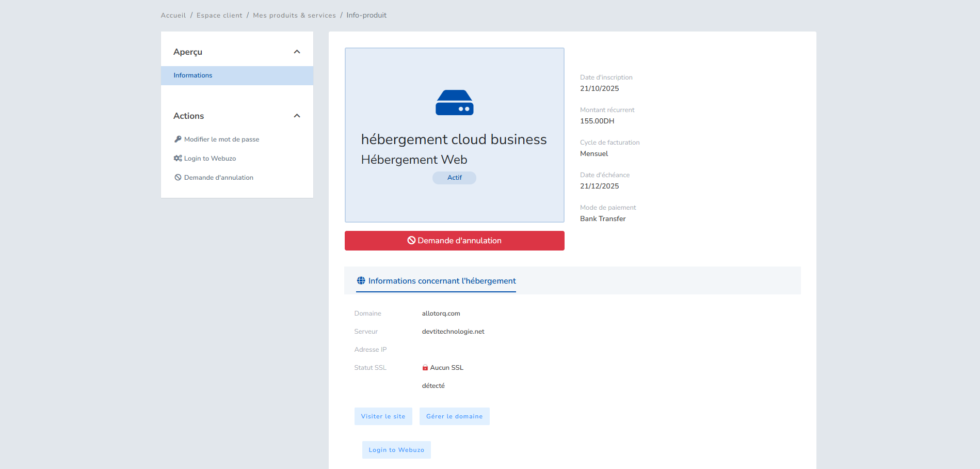
Task: Click the red unlocked padlock SSL icon
Action: (425, 368)
